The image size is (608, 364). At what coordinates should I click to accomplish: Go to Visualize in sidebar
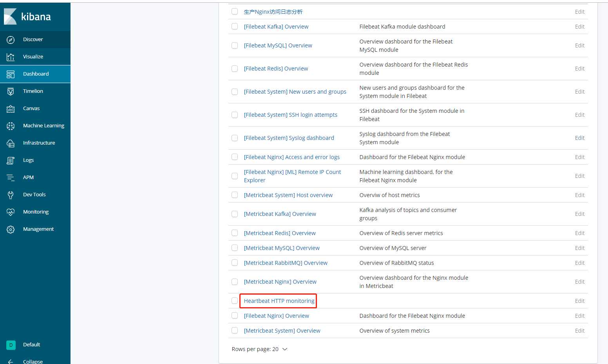(33, 57)
